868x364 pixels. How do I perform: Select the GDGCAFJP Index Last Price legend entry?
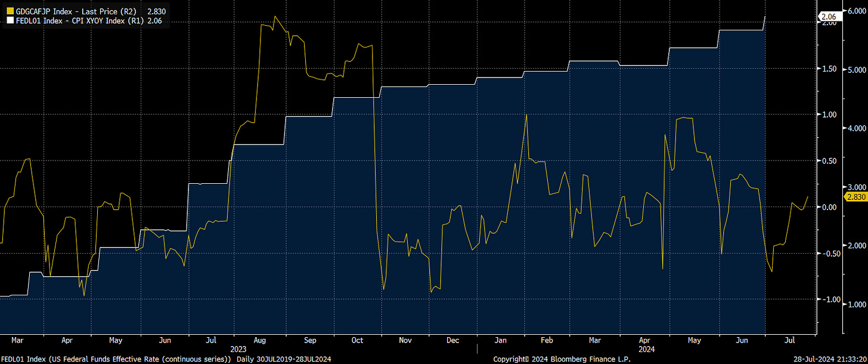[x=86, y=11]
